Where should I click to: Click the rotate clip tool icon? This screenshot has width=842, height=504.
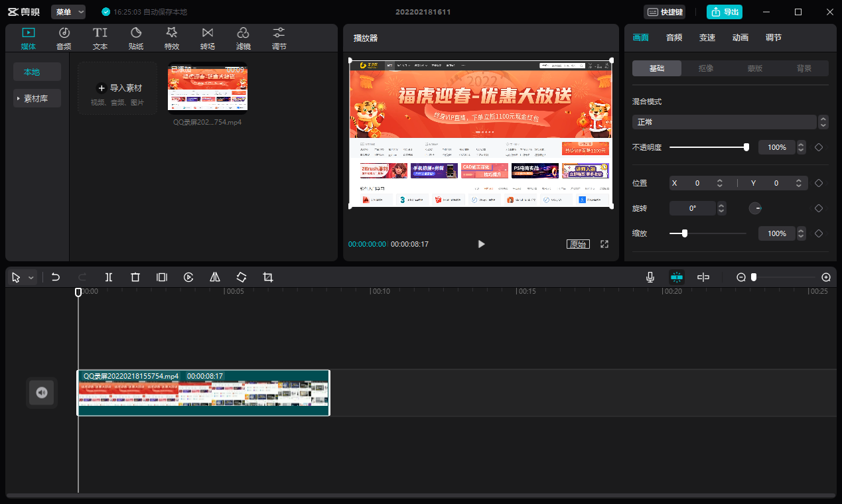(242, 277)
